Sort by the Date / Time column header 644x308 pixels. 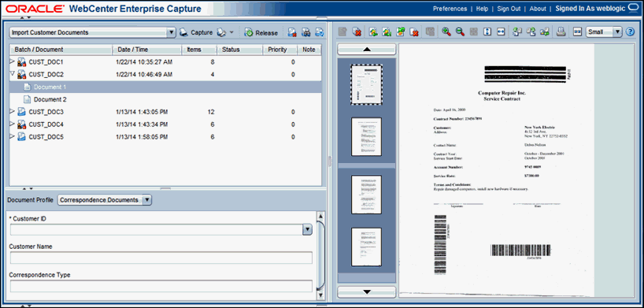(147, 50)
